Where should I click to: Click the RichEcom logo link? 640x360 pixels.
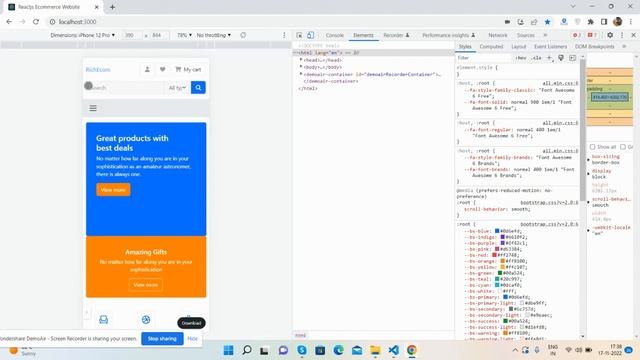pos(98,70)
